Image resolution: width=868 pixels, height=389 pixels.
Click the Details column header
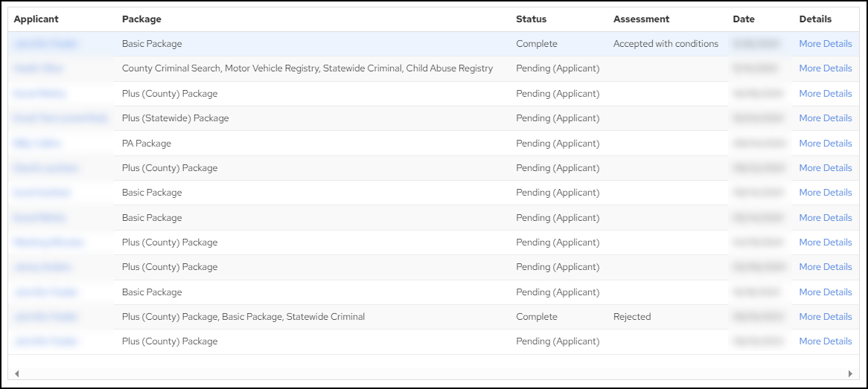click(x=815, y=19)
